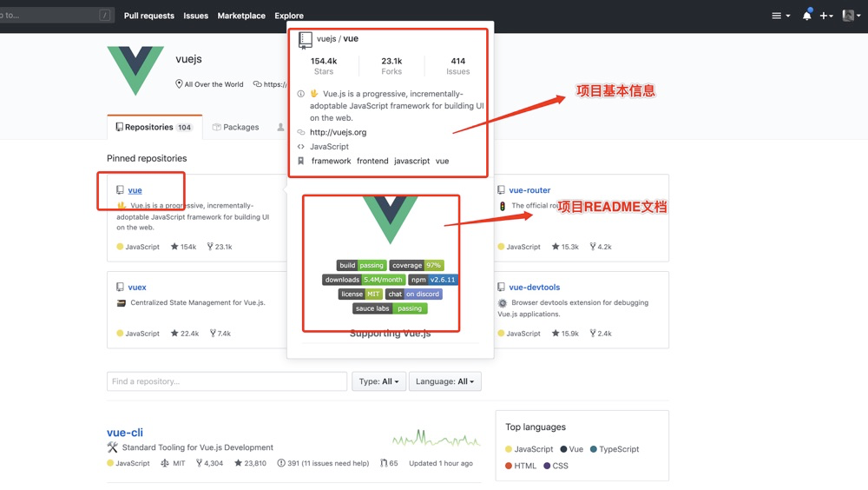Click the 7.4k fork count on vuex card
The width and height of the screenshot is (868, 490).
(x=220, y=333)
